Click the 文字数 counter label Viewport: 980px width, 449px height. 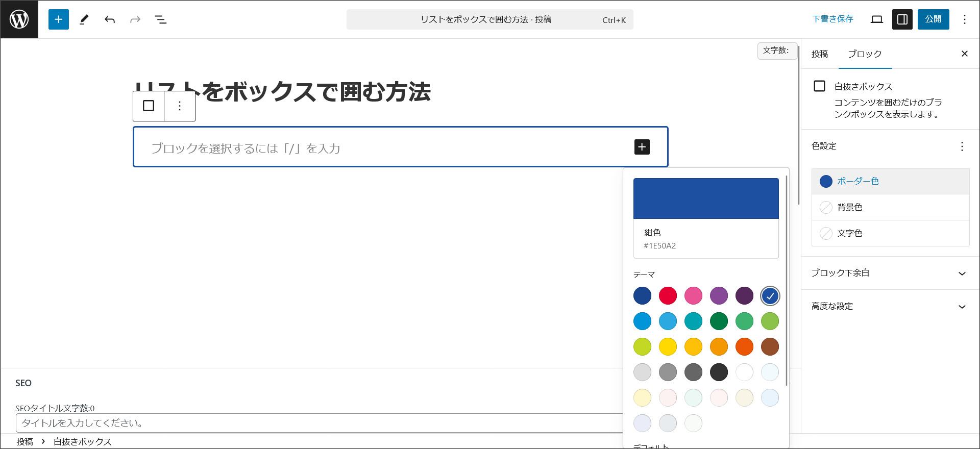[x=776, y=51]
